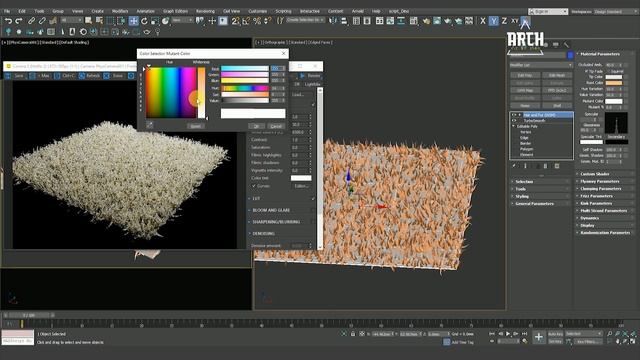Click OK in Color Selector dialog
This screenshot has width=640, height=360.
pyautogui.click(x=257, y=126)
